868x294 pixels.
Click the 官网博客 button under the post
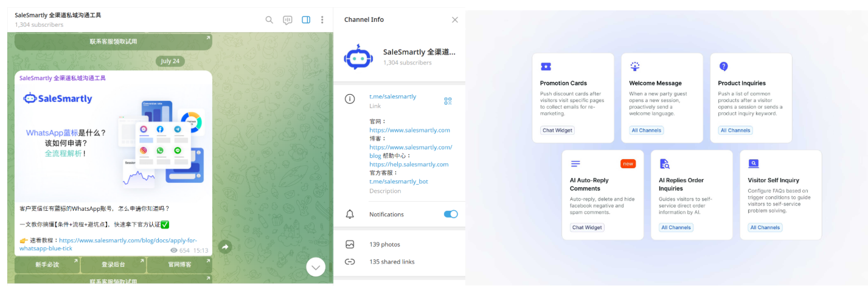point(179,265)
